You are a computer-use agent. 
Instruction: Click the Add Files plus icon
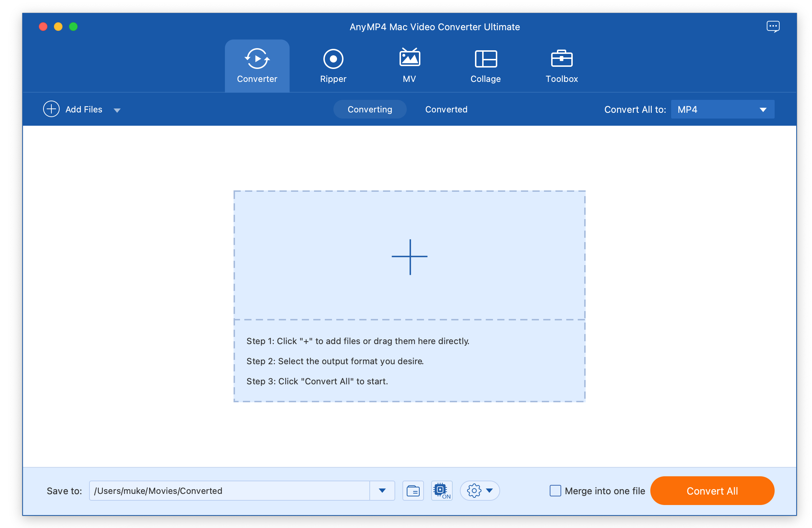pyautogui.click(x=51, y=109)
